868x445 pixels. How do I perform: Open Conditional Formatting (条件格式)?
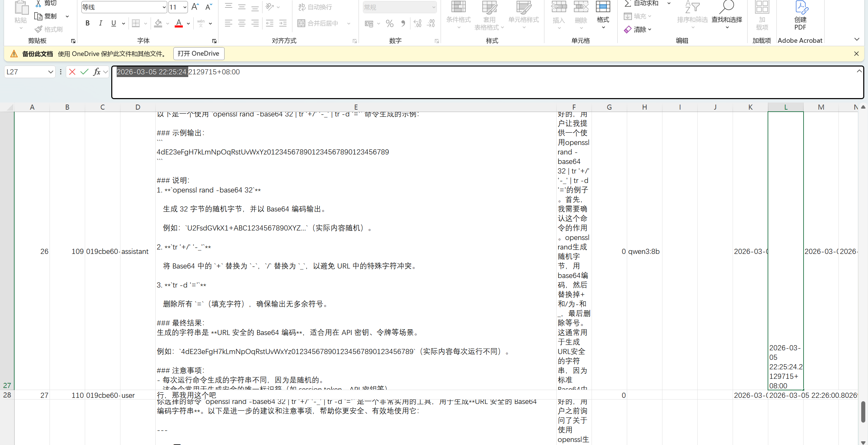point(458,15)
